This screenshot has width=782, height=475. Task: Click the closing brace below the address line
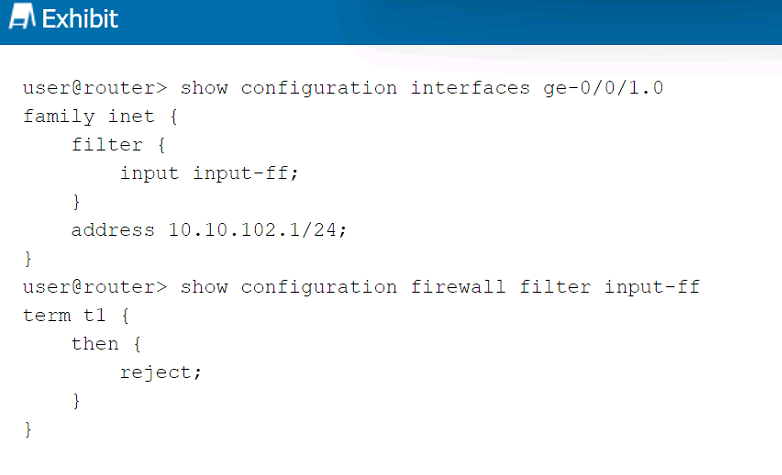(x=28, y=259)
